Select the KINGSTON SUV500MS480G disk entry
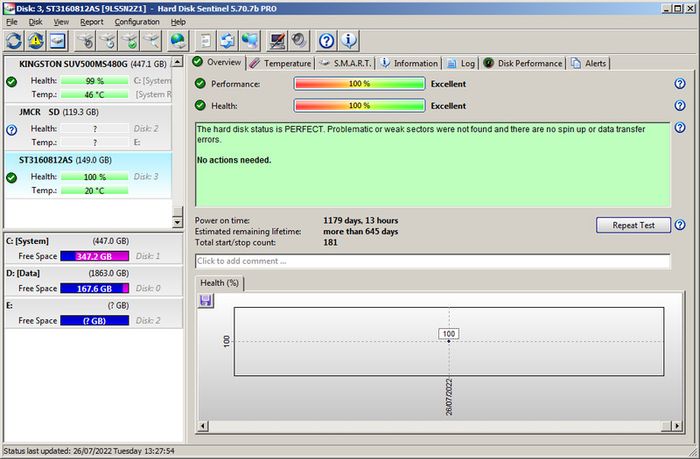 point(88,79)
